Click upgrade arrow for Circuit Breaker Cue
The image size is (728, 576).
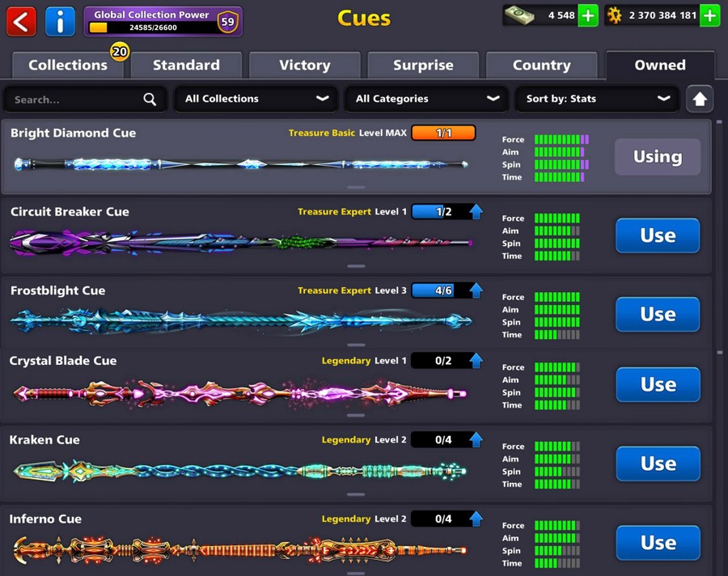coord(476,212)
